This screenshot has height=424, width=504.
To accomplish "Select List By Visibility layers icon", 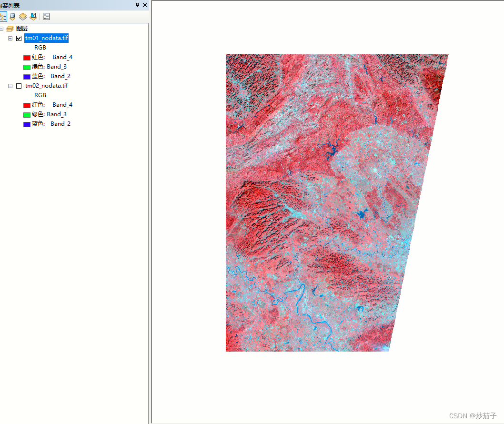I will tap(23, 17).
